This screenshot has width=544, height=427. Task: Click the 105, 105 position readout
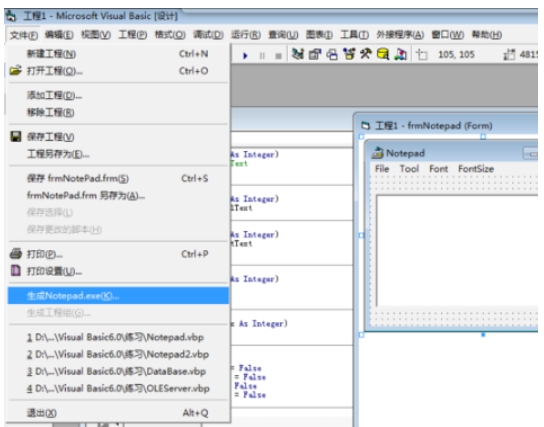click(x=456, y=54)
